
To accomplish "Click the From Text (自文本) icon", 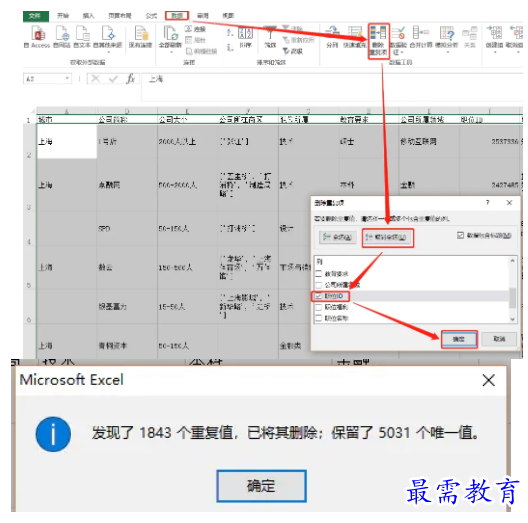I will tap(82, 34).
